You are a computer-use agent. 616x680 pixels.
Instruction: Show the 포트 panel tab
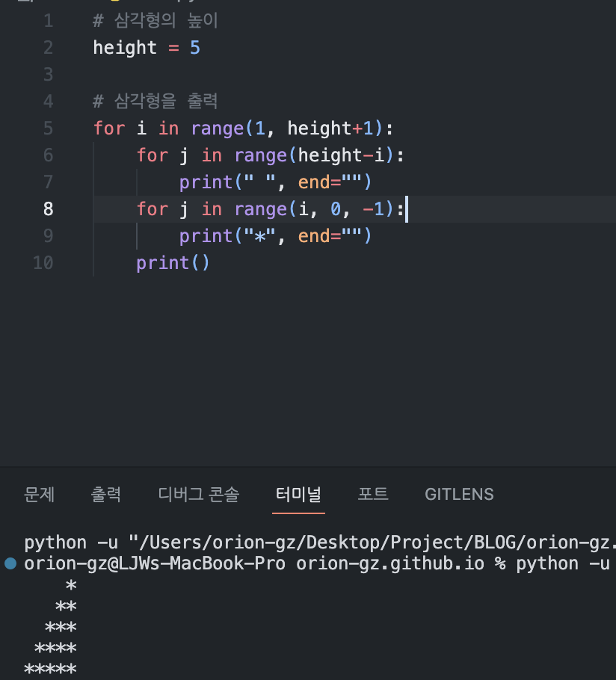[373, 494]
